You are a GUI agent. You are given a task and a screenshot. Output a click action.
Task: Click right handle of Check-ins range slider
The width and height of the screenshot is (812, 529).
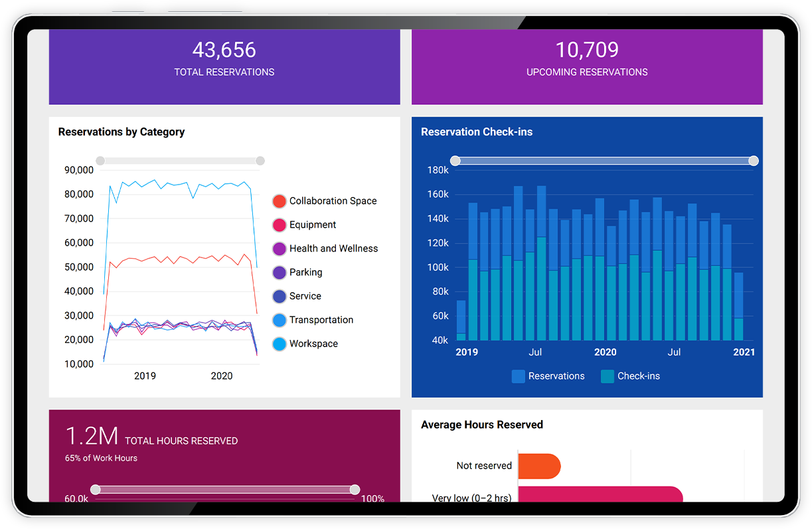click(754, 161)
